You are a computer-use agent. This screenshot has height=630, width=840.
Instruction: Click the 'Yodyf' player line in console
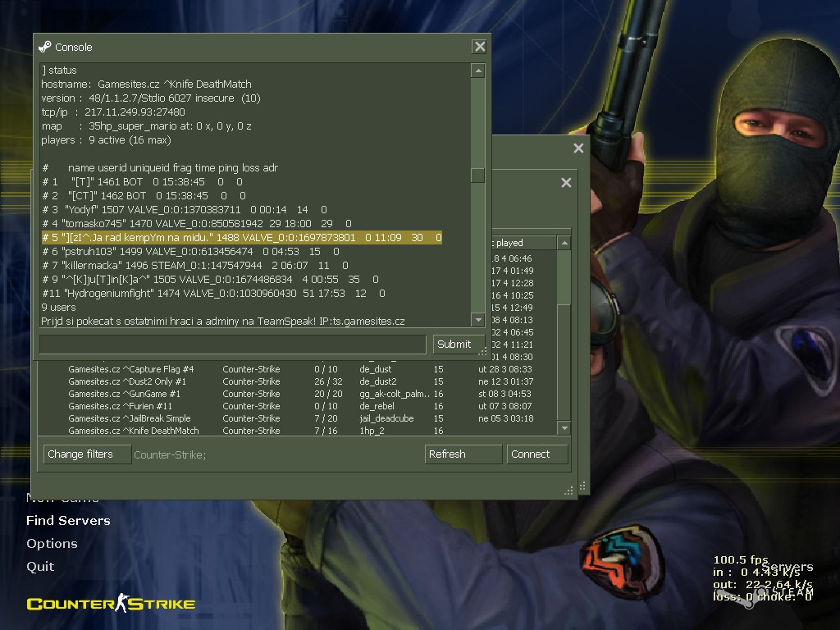pyautogui.click(x=185, y=209)
